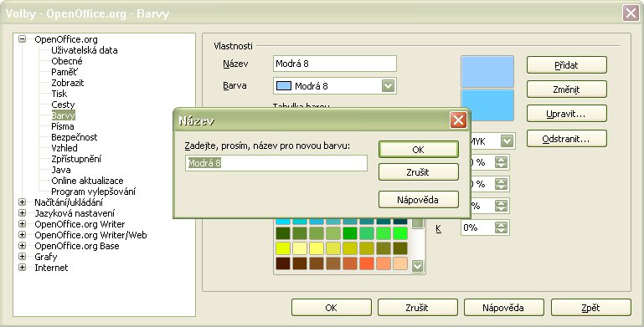Click Nápověda at bottom of Volby window
Image resolution: width=644 pixels, height=327 pixels.
(504, 308)
